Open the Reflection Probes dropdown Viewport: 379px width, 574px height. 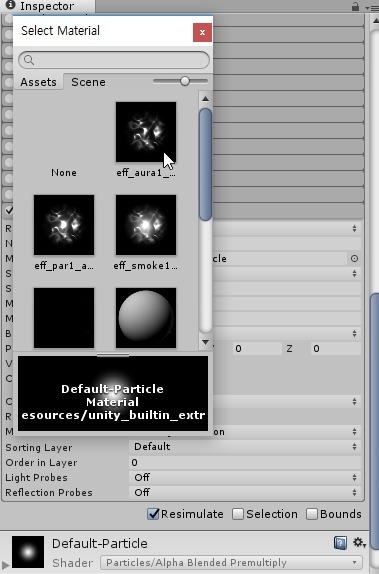(x=245, y=492)
